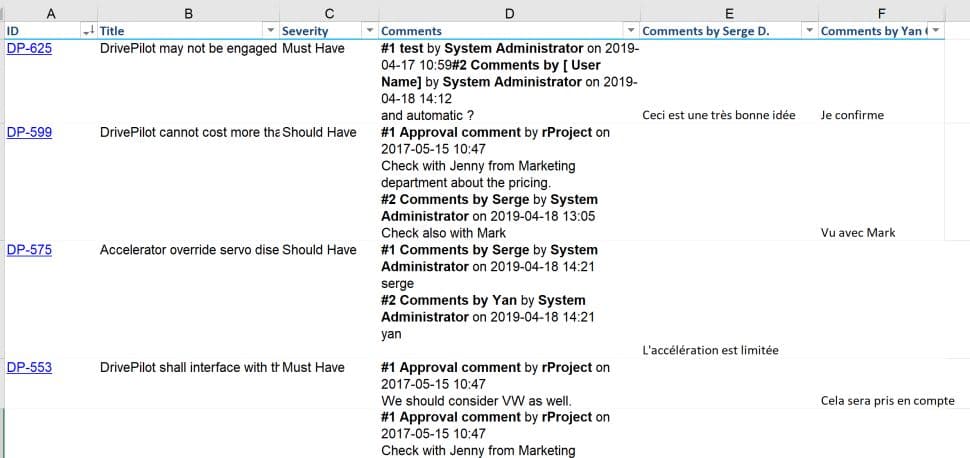
Task: Open the DP-553 link
Action: click(x=29, y=367)
